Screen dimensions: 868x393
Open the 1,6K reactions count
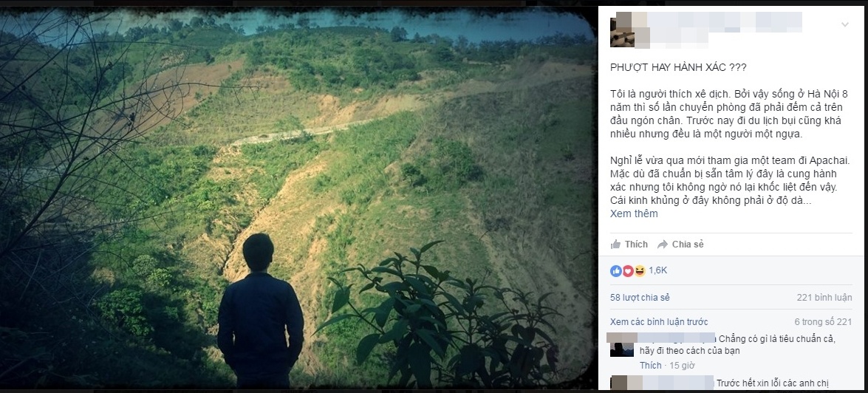(657, 271)
